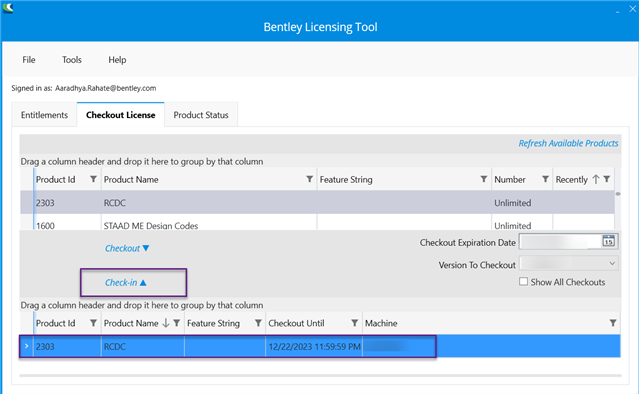
Task: Click Feature String header in upper table
Action: [346, 180]
